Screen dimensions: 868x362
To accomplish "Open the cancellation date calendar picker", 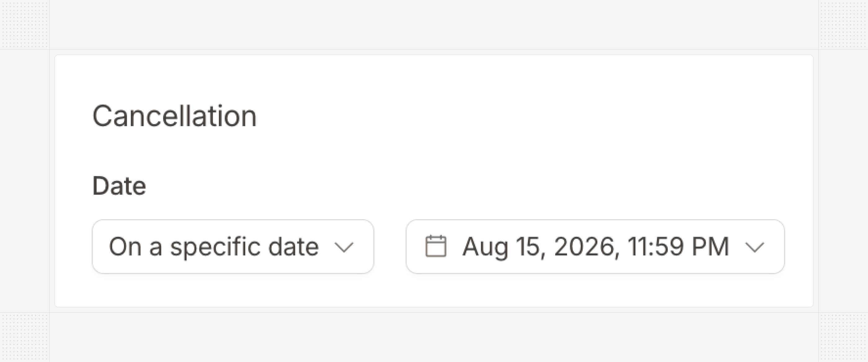I will coord(595,246).
